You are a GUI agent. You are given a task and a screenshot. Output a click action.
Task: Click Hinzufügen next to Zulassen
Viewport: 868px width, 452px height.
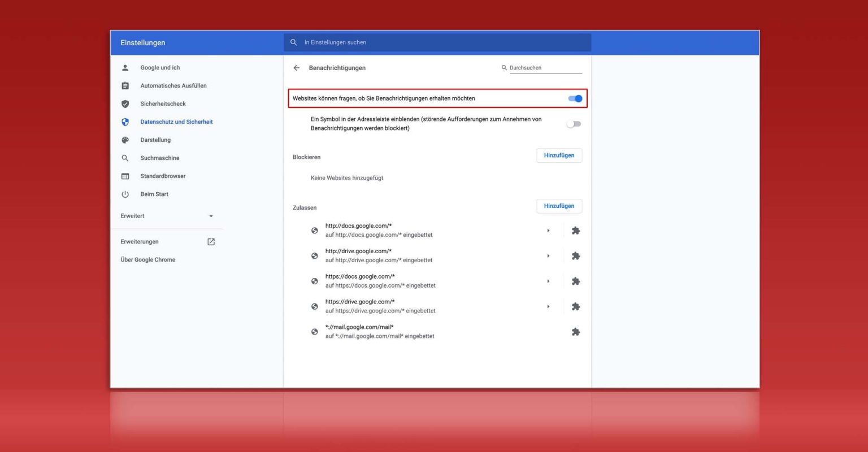click(559, 206)
